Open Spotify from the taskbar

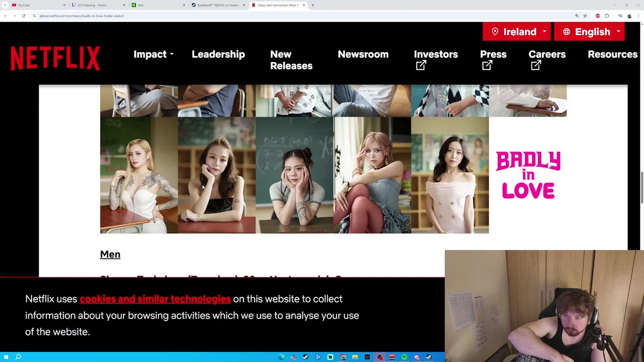coord(404,357)
